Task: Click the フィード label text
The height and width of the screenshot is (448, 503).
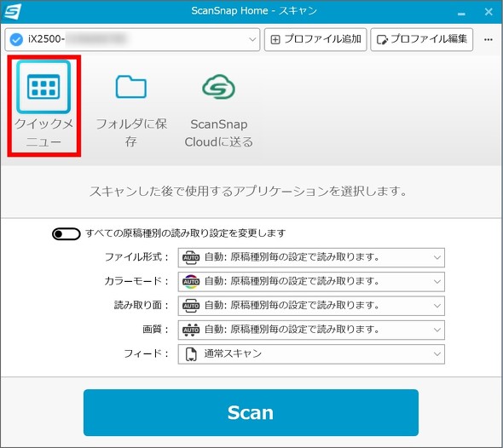Action: pyautogui.click(x=146, y=353)
